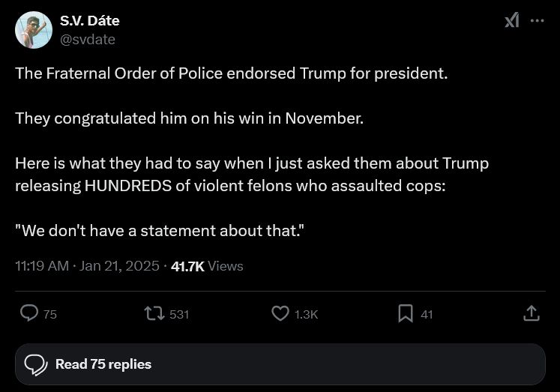
Task: Click the reply speech bubble icon
Action: coord(28,313)
